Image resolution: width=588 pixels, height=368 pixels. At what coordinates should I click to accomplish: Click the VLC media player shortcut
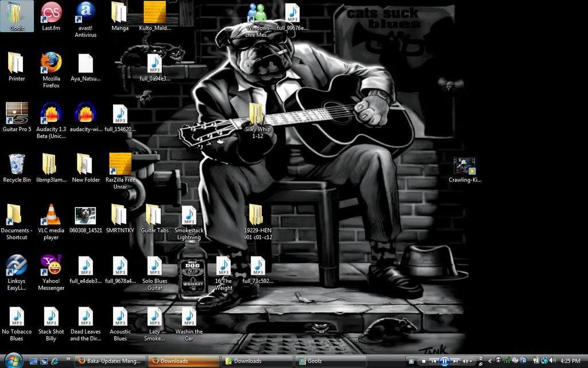51,221
